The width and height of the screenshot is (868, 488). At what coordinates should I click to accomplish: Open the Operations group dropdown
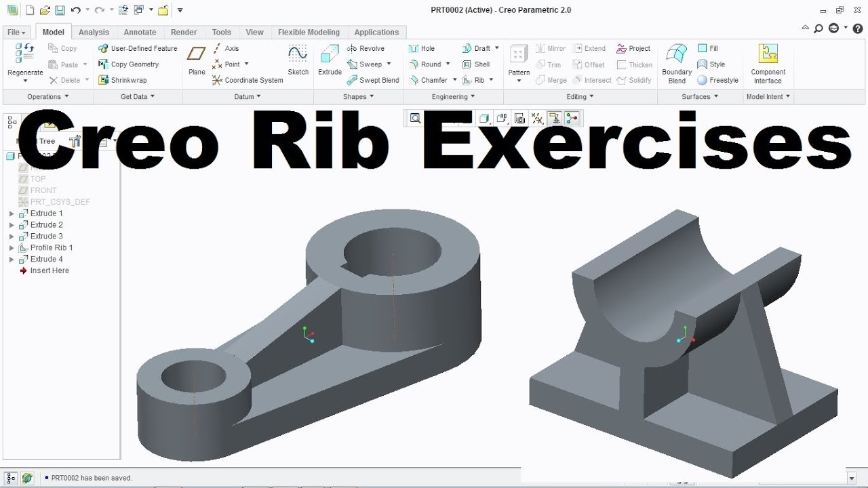coord(47,96)
